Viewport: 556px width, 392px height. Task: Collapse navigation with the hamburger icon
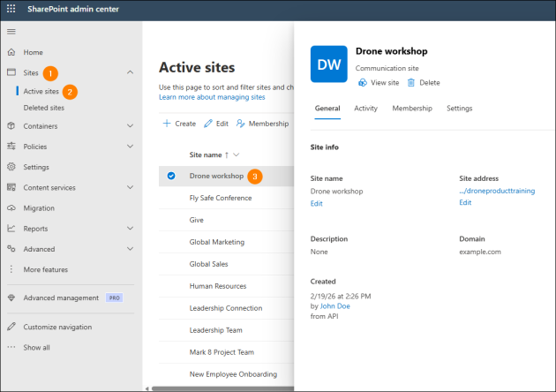pos(11,32)
